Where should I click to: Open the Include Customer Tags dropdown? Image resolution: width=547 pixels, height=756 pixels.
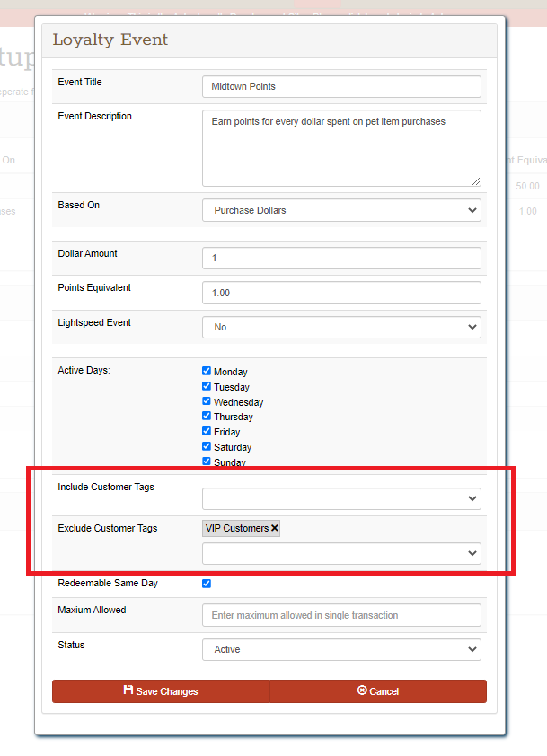pyautogui.click(x=341, y=498)
